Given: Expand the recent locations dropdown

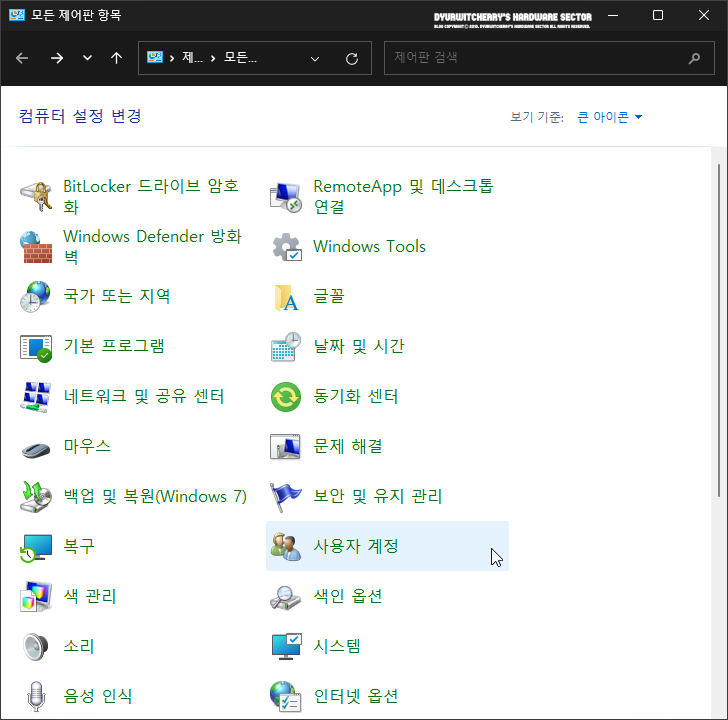Looking at the screenshot, I should pyautogui.click(x=87, y=58).
